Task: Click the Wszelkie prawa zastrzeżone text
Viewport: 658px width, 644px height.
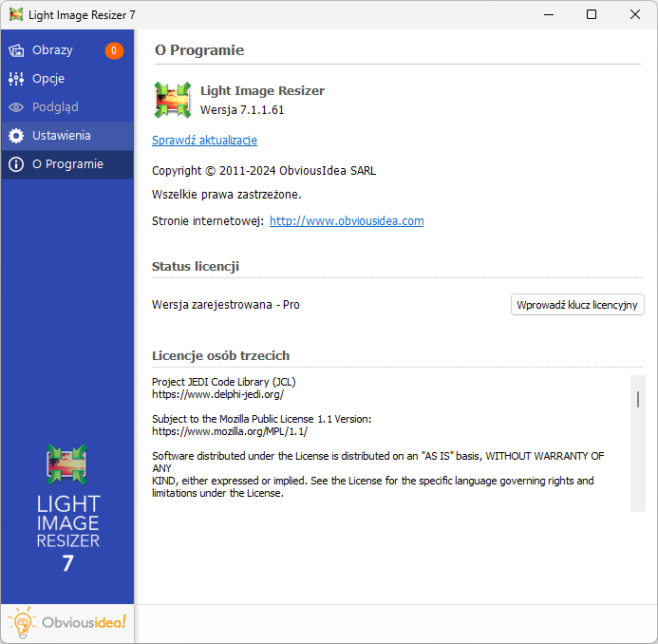Action: tap(227, 195)
